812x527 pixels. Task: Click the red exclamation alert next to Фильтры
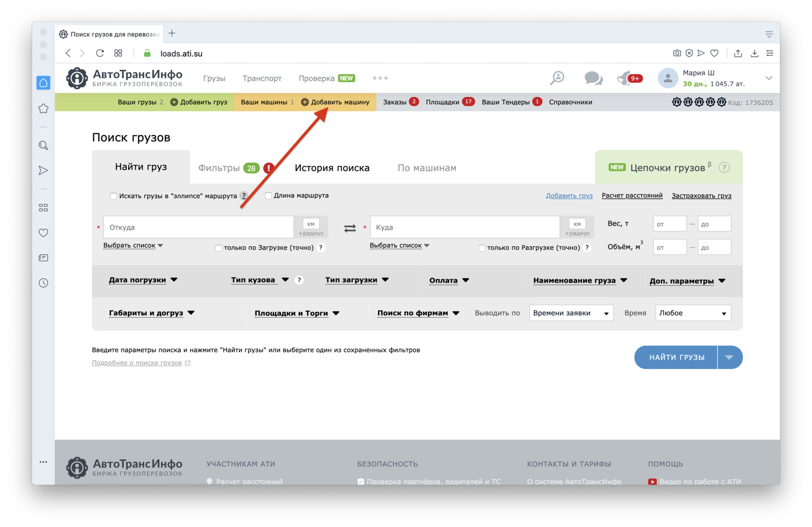coord(269,168)
